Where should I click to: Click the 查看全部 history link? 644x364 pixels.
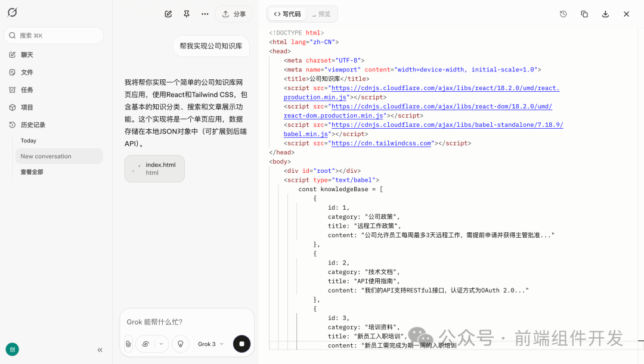[30, 172]
